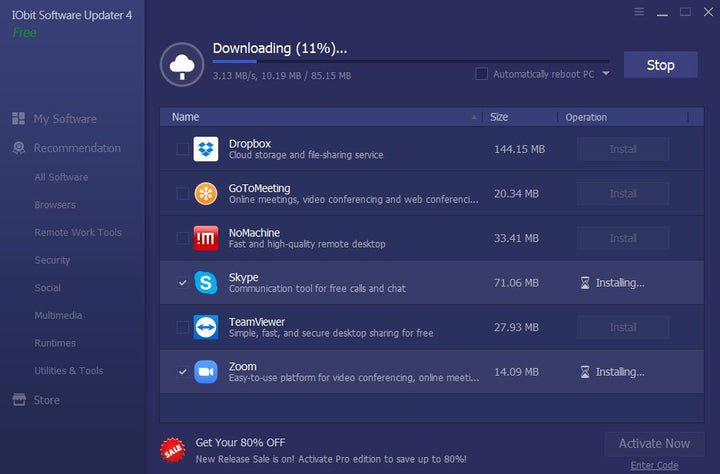Click the GoToMeeting app icon
This screenshot has width=720, height=474.
click(x=206, y=193)
